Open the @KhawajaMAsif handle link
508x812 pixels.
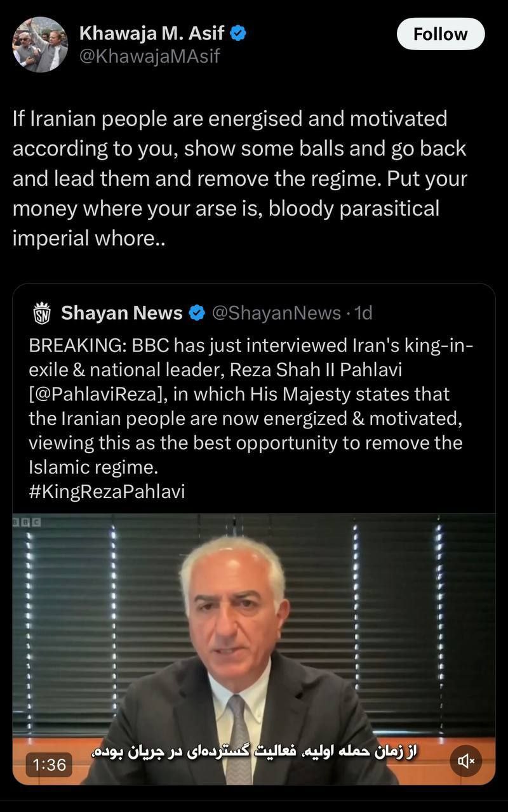coord(149,56)
